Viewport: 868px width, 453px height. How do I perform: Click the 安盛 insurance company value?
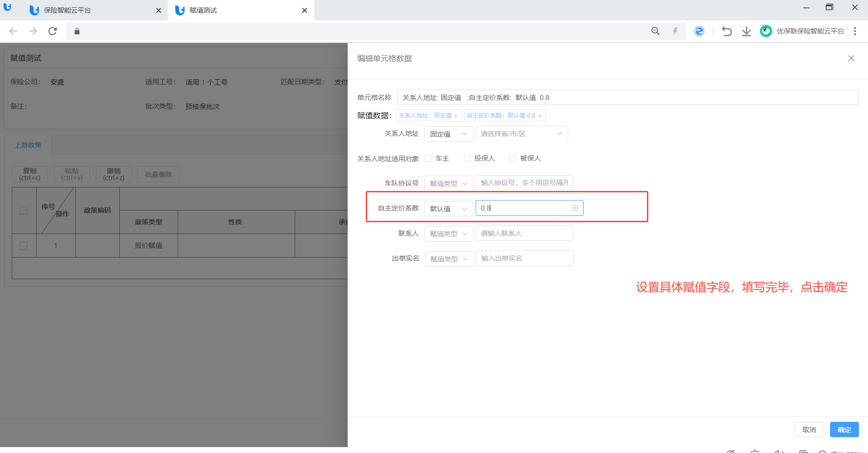[x=57, y=82]
